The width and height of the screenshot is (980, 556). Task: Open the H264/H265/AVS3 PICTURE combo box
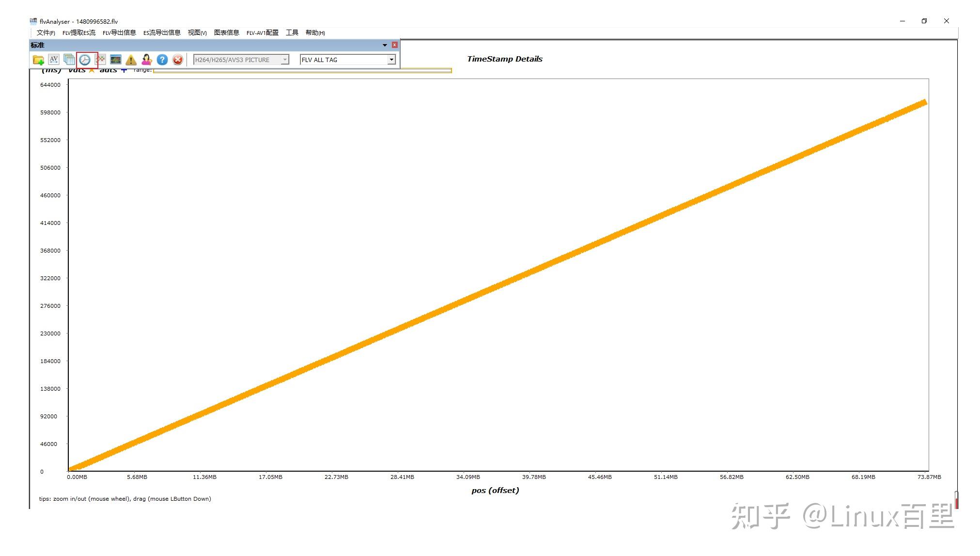click(241, 60)
